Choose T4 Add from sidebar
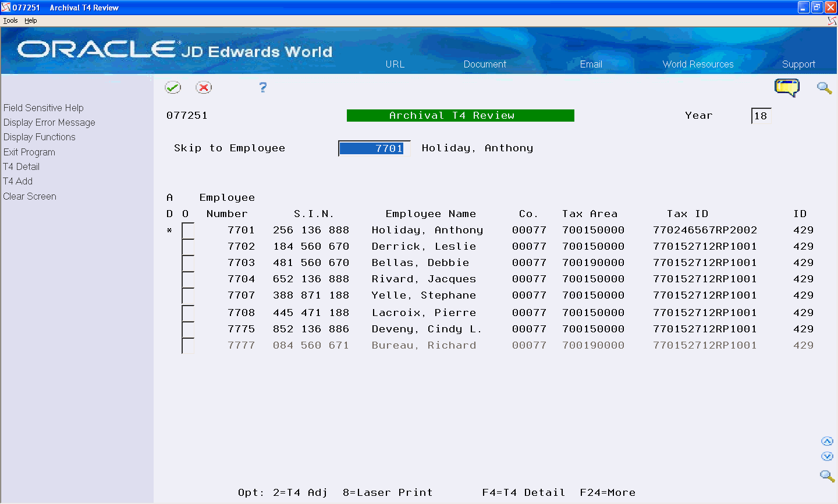Image resolution: width=838 pixels, height=504 pixels. (18, 181)
